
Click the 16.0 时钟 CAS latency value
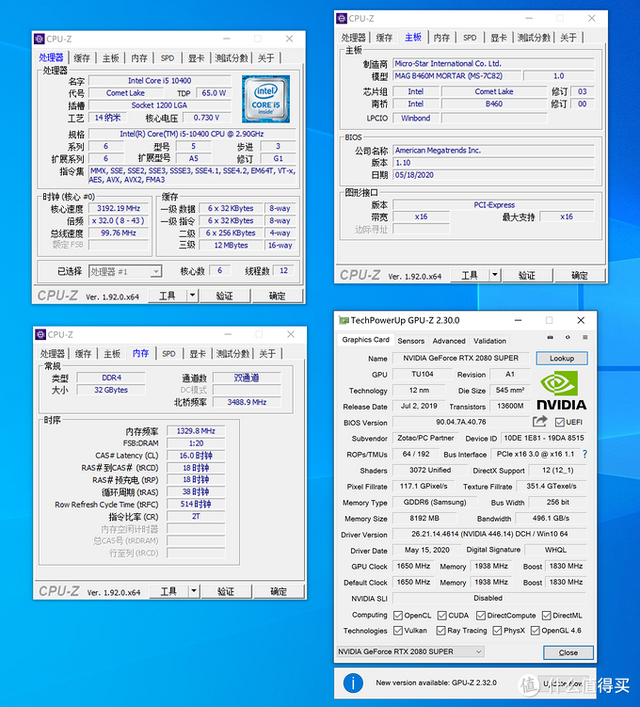point(196,455)
